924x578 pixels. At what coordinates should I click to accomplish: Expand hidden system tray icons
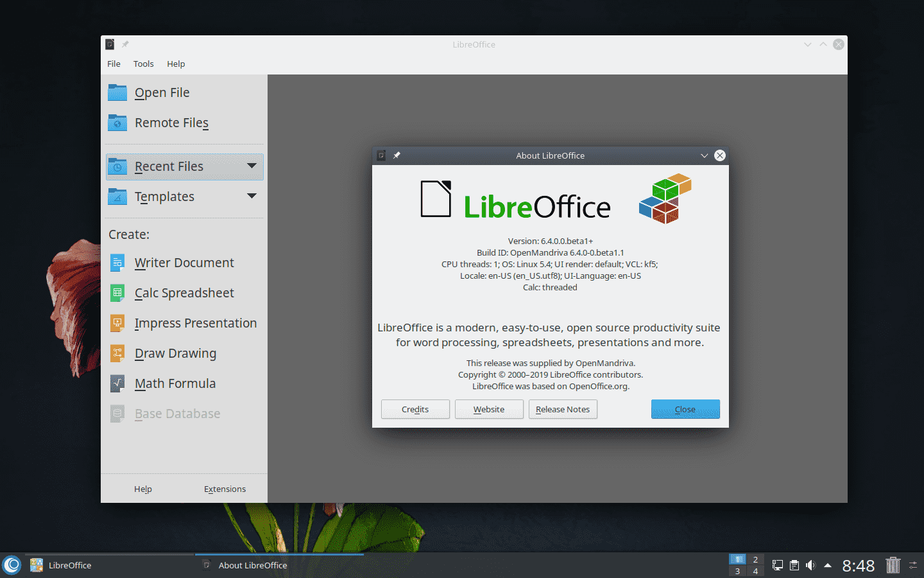[x=827, y=565]
